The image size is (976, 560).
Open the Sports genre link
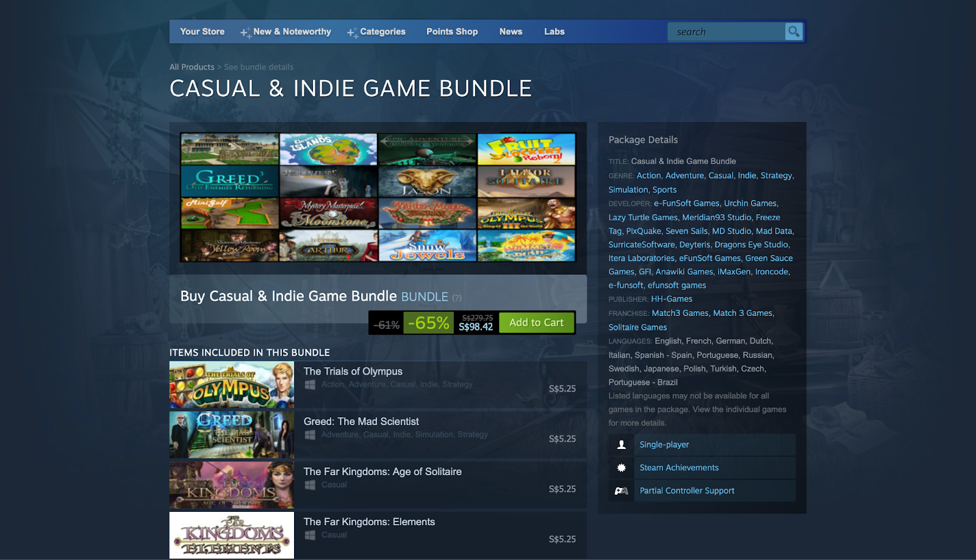tap(664, 190)
